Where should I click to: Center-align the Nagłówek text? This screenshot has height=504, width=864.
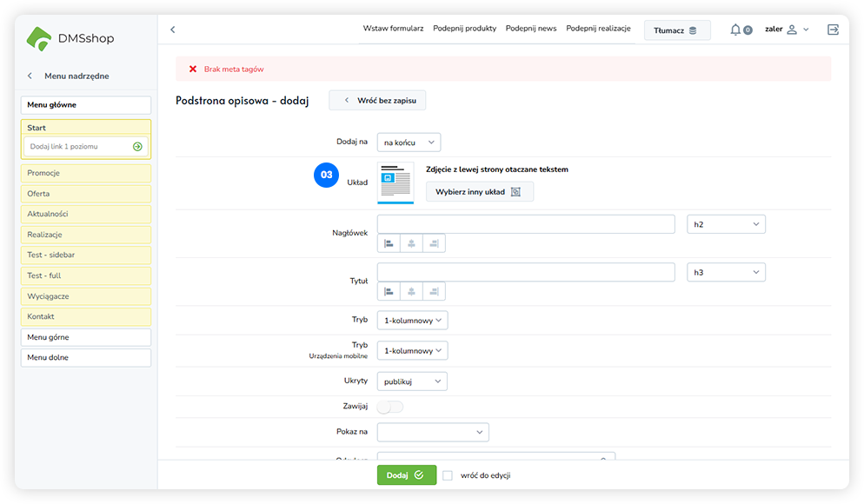click(411, 243)
